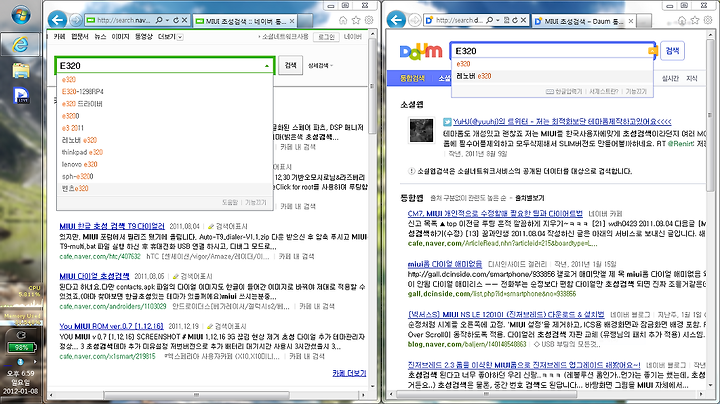Image resolution: width=720 pixels, height=404 pixels.
Task: Go back in the Daum browser window
Action: coord(396,20)
